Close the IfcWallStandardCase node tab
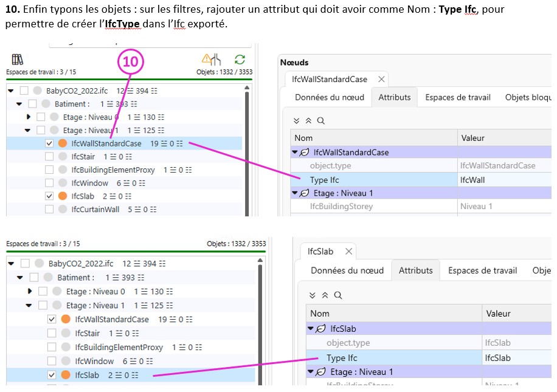Viewport: 557px width, 392px height. 381,80
